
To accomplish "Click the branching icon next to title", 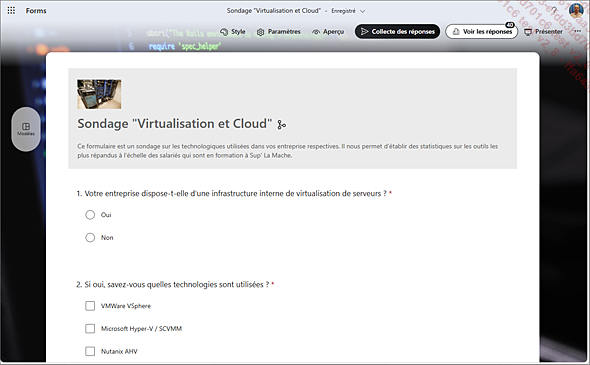I will point(281,125).
